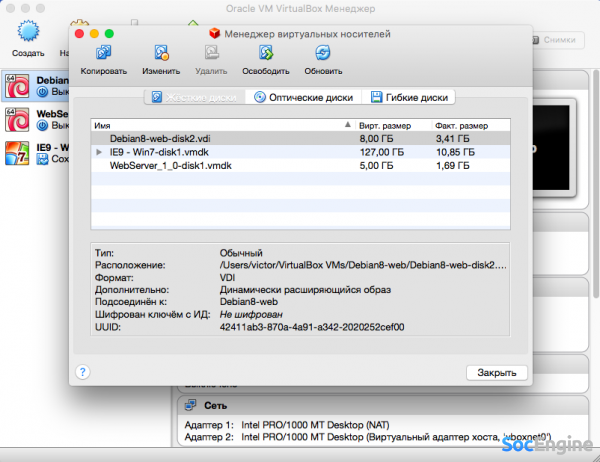
Task: Click the Не шифрован value
Action: pos(251,315)
